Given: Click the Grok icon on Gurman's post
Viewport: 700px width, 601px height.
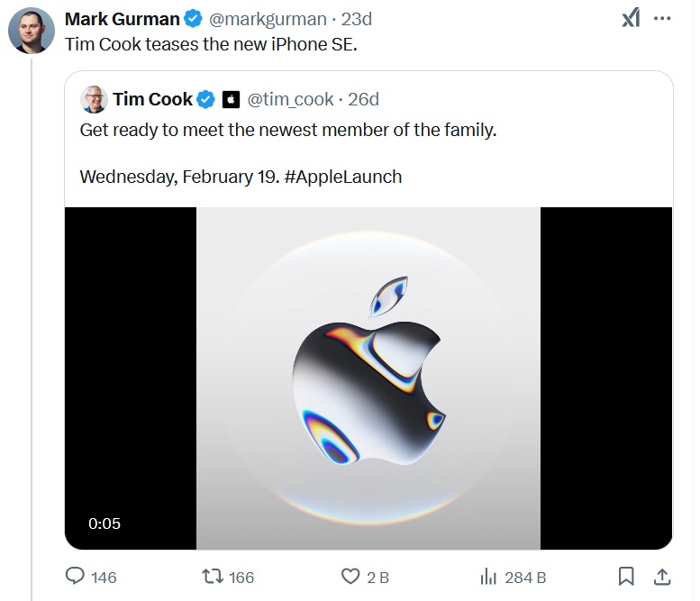Looking at the screenshot, I should [631, 18].
